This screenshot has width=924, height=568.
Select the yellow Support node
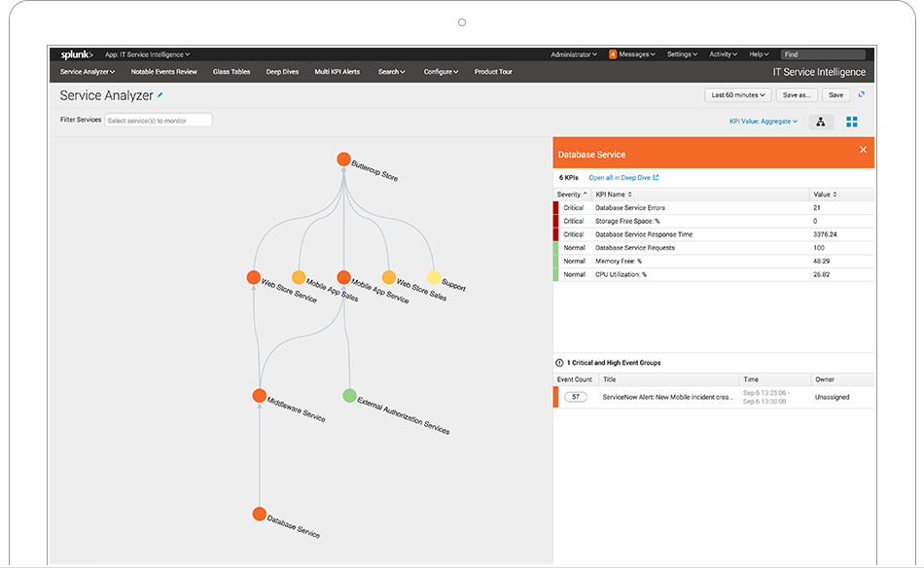click(434, 277)
